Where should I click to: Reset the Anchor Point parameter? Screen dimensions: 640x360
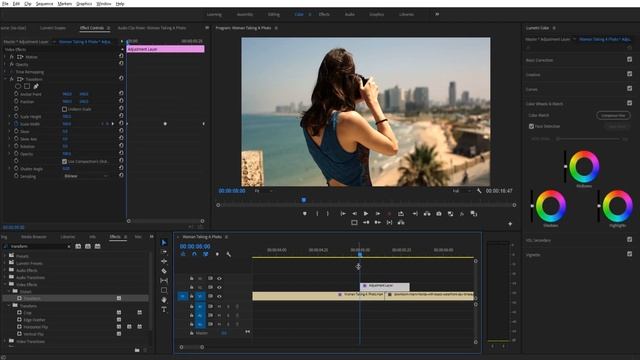[121, 93]
